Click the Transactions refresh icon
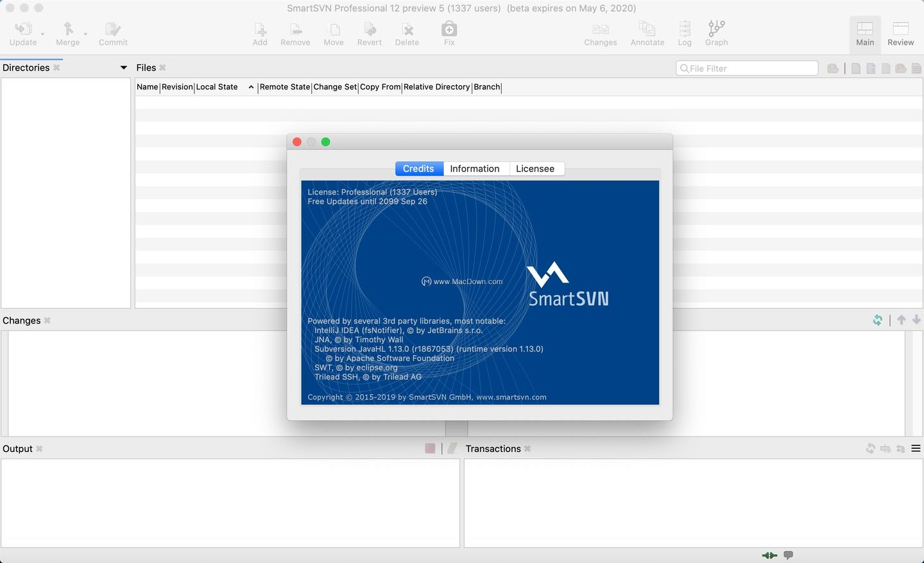Screen dimensions: 924x563 point(870,449)
